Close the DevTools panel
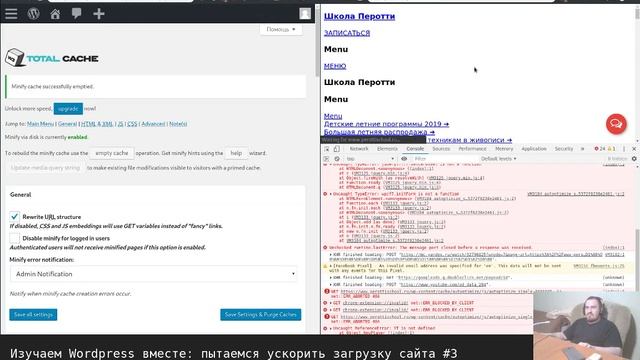This screenshot has height=360, width=640. click(634, 149)
